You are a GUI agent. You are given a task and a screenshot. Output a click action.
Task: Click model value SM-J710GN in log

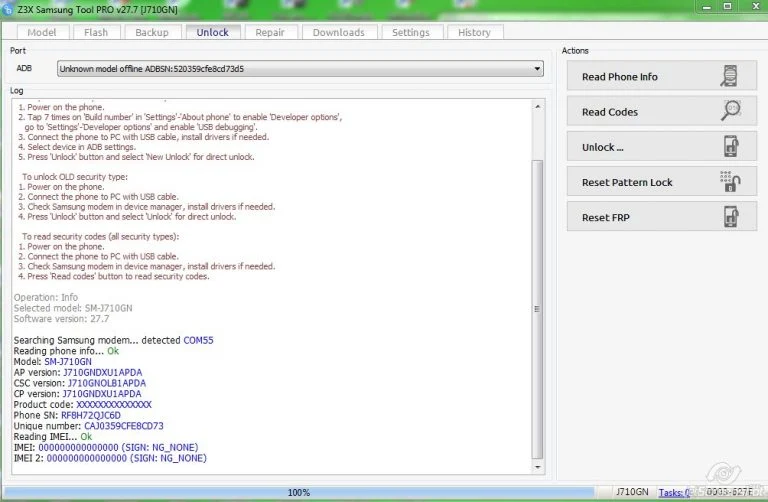point(68,362)
